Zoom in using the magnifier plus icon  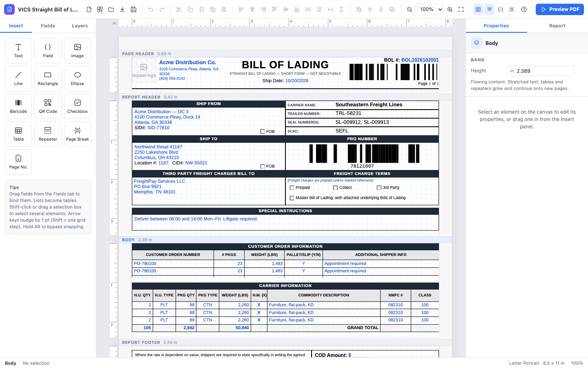click(x=450, y=9)
